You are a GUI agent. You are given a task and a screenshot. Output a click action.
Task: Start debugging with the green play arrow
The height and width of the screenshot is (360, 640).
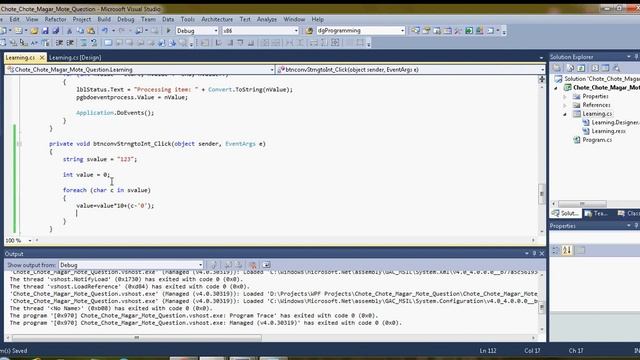(168, 31)
